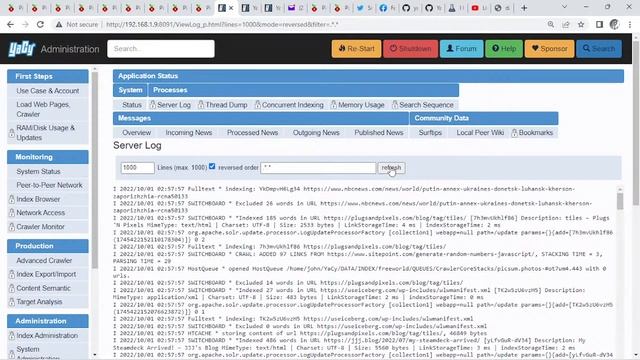
Task: Open Content Semantic in sidebar
Action: (x=43, y=288)
